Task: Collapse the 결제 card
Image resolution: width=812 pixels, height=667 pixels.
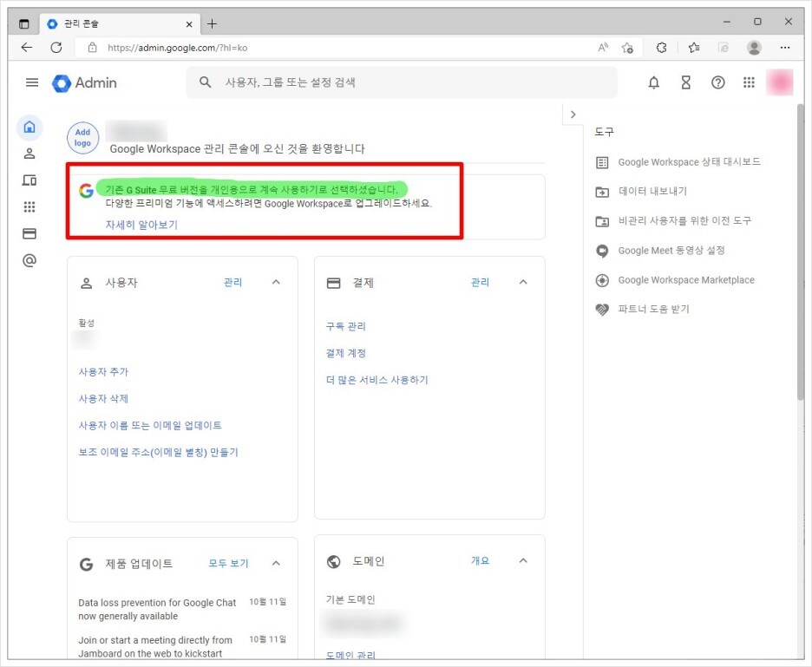Action: [x=523, y=282]
